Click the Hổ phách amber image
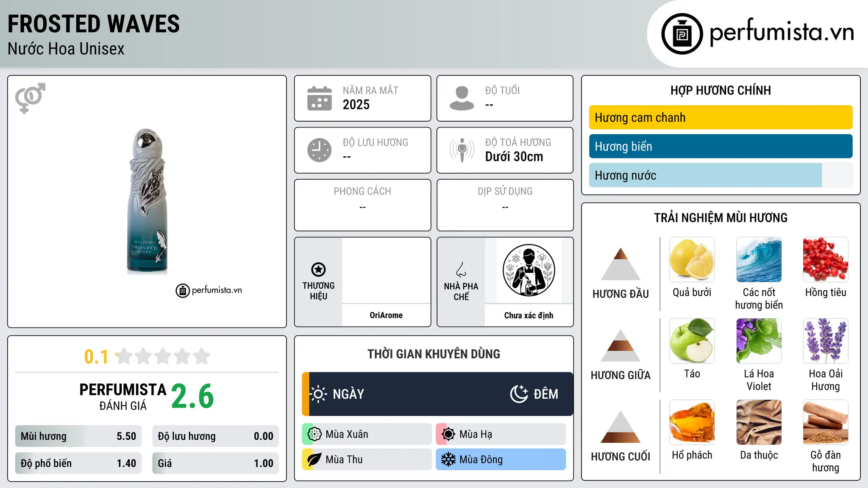868x488 pixels. (x=692, y=422)
